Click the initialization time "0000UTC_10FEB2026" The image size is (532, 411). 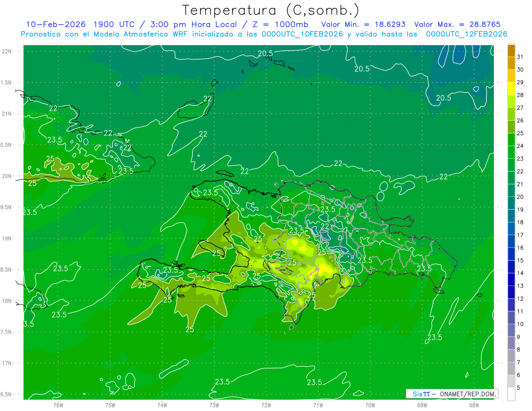(x=302, y=34)
